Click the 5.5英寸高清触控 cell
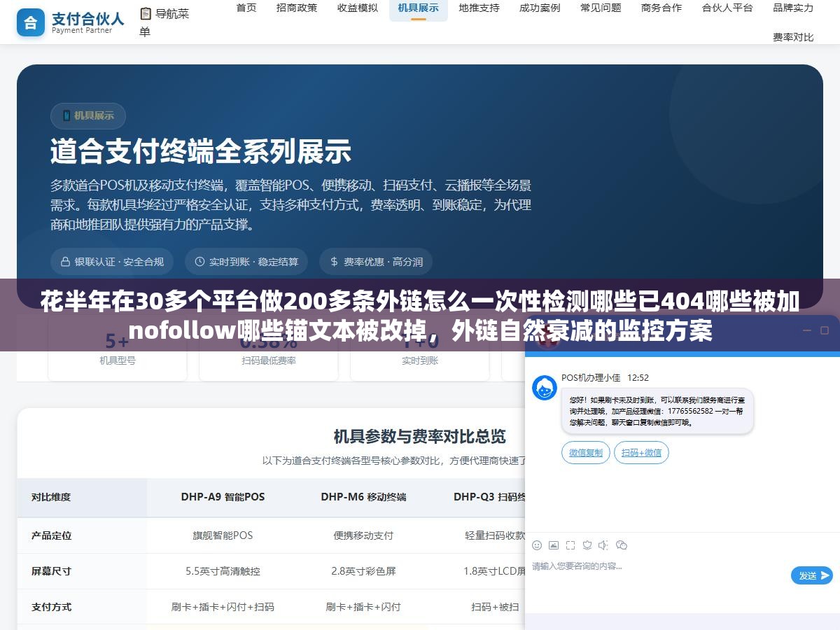Screen dimensions: 840x630 click(x=223, y=571)
